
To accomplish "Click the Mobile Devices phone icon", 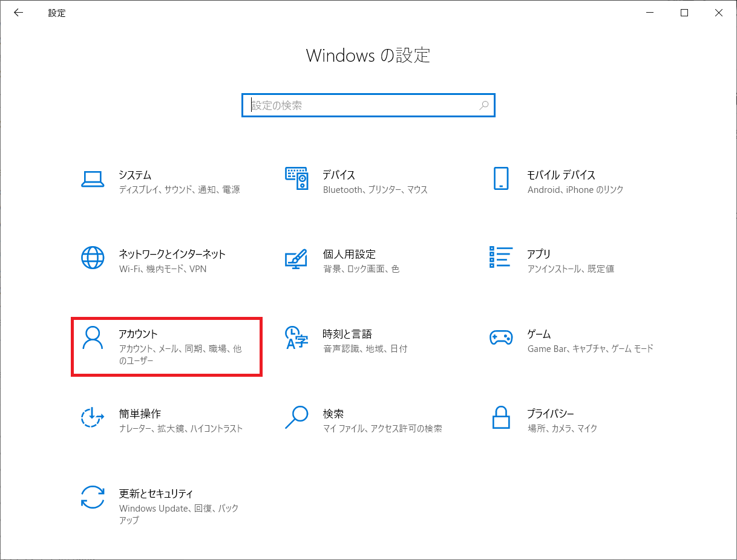I will point(501,179).
